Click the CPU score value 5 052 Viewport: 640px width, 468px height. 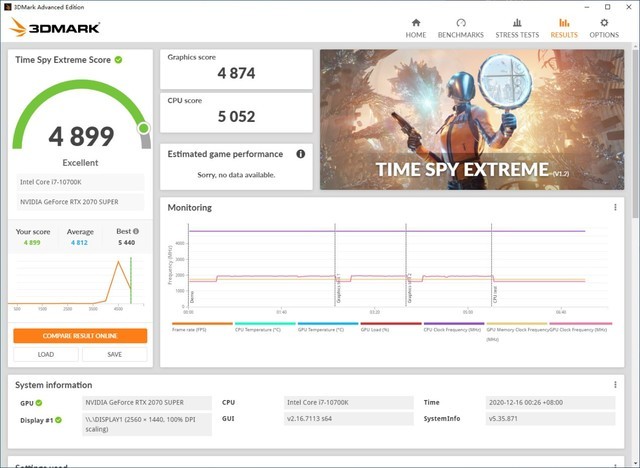pos(236,117)
